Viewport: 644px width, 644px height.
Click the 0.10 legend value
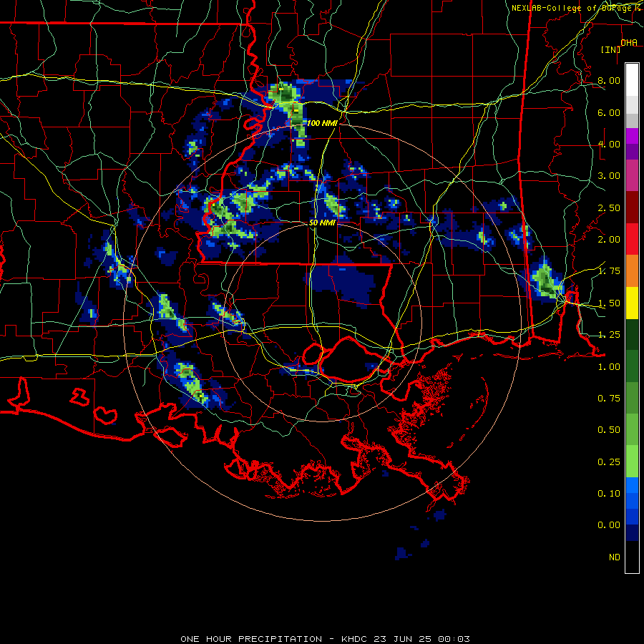[609, 494]
